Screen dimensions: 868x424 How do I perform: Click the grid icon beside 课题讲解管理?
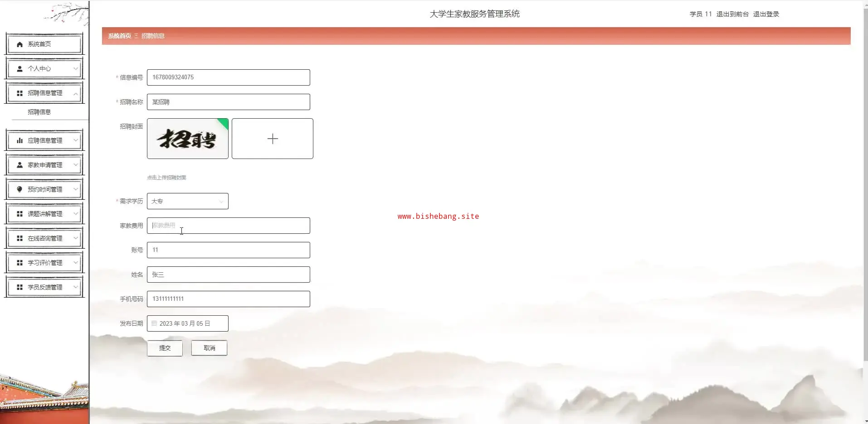click(x=20, y=214)
